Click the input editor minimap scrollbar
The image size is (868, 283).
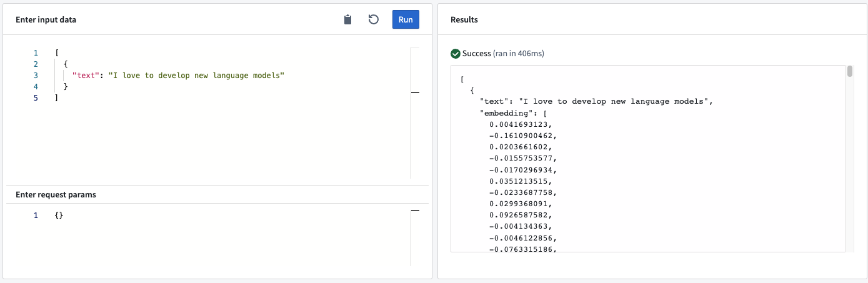[415, 112]
